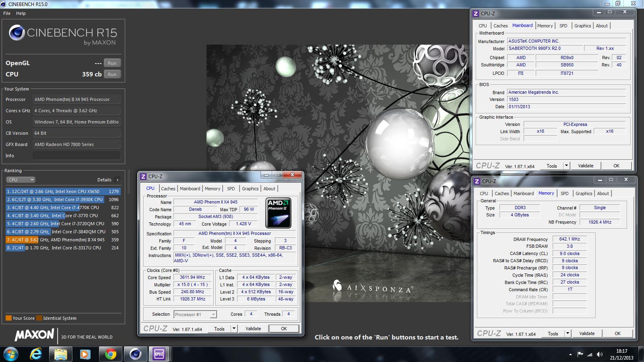Switch to Memory tab in front CPU-Z window
The height and width of the screenshot is (362, 644).
click(x=213, y=189)
